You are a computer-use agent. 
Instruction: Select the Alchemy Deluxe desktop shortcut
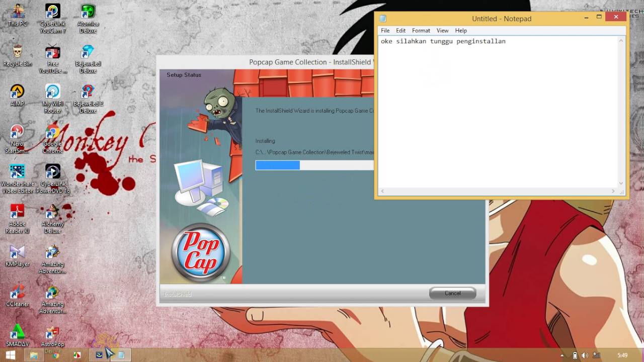click(53, 219)
